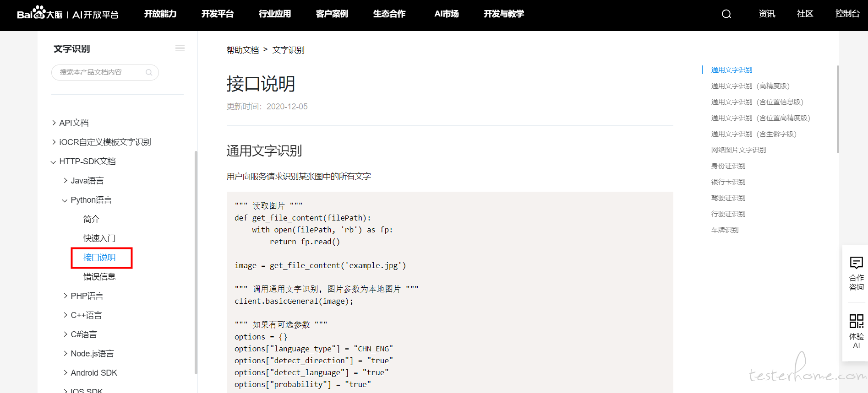This screenshot has height=393, width=868.
Task: Open the 体验AI QR code icon
Action: click(x=857, y=321)
